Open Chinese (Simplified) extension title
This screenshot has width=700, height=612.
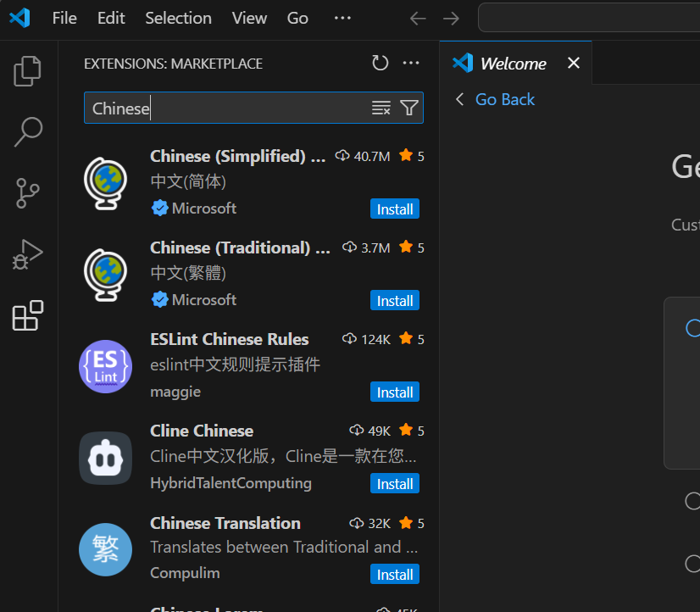[237, 156]
